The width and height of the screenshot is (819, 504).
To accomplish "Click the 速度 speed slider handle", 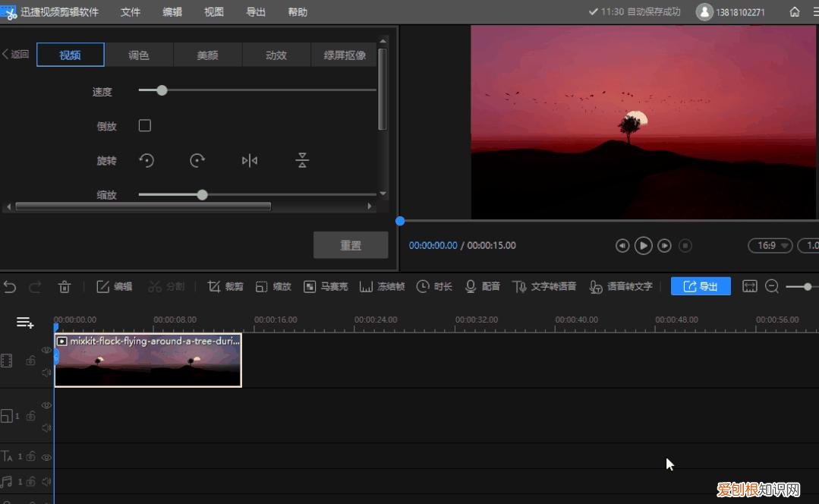I will [x=162, y=90].
